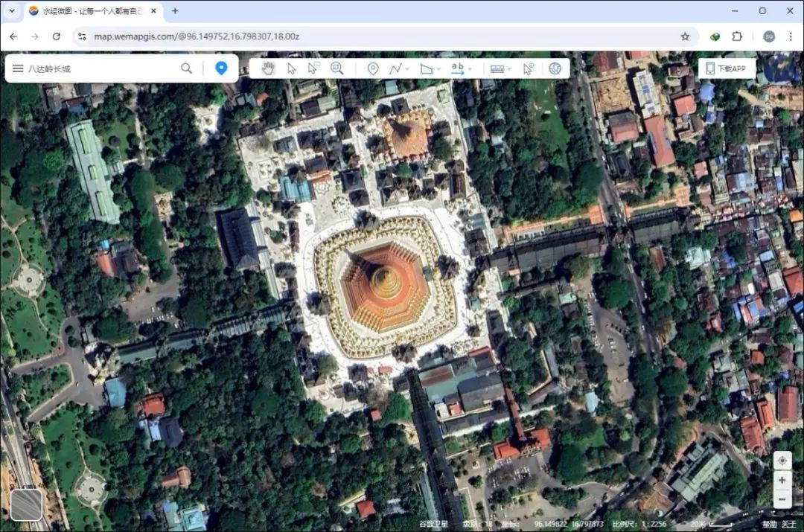Bookmark this page with the star icon

685,36
